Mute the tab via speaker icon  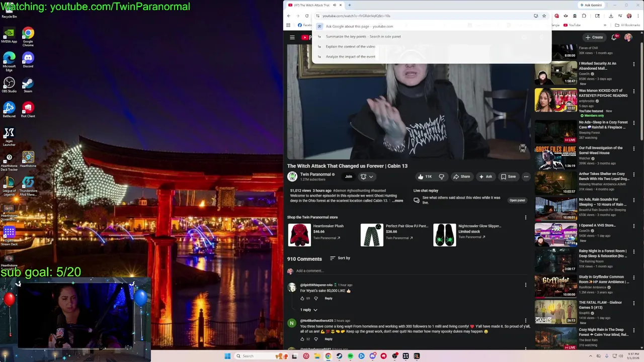point(334,5)
